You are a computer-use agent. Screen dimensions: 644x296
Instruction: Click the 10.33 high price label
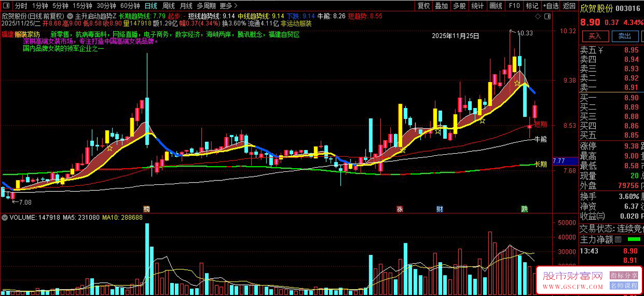point(525,33)
